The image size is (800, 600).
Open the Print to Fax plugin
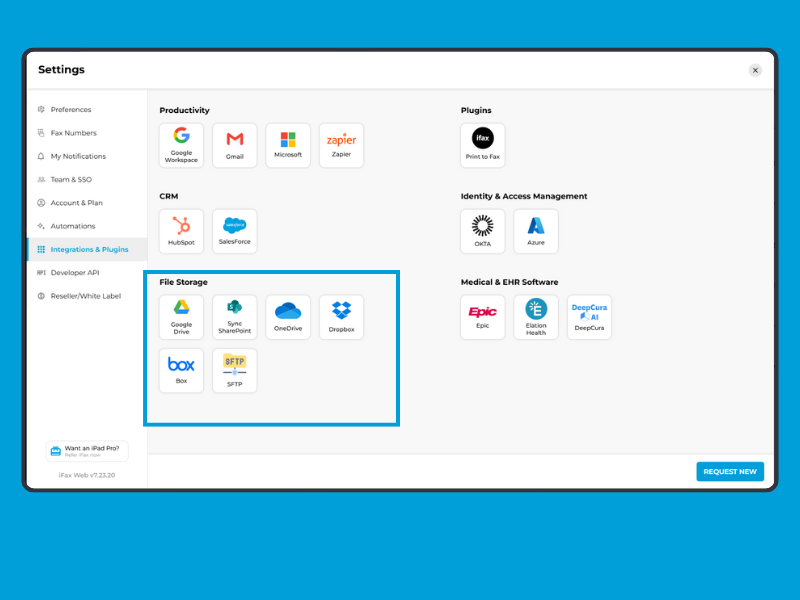483,145
